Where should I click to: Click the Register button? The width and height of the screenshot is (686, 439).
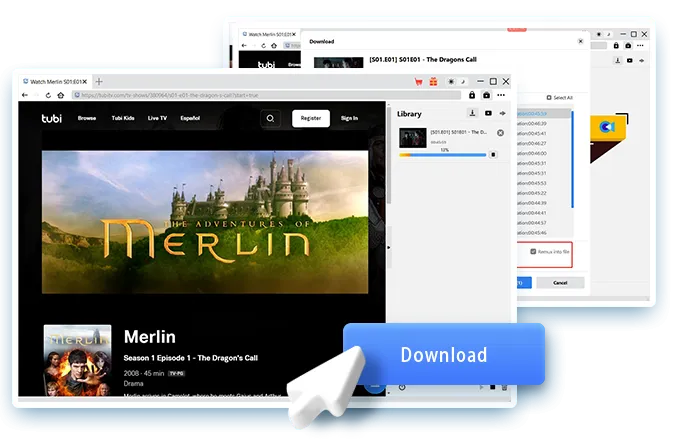tap(311, 118)
